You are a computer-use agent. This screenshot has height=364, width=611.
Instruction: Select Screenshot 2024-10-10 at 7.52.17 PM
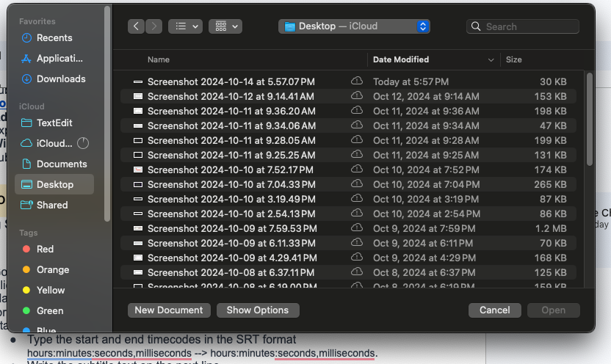click(348, 170)
